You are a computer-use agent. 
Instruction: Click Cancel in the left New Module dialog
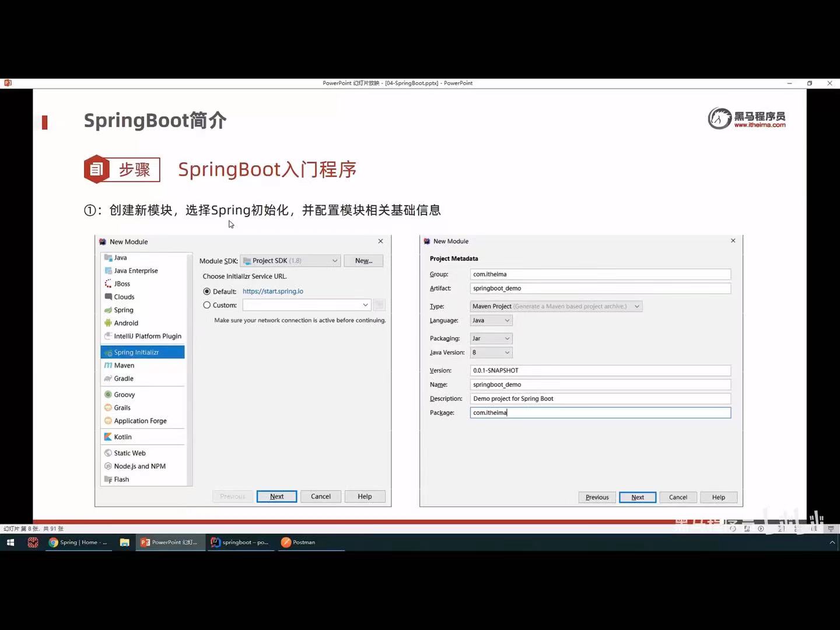coord(321,496)
